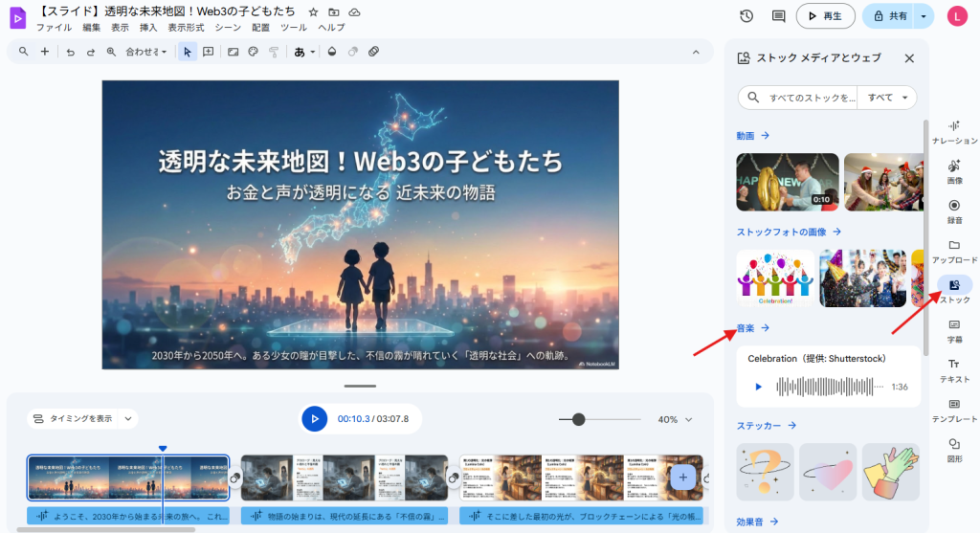Open the シーン menu
The image size is (980, 533).
pos(228,28)
